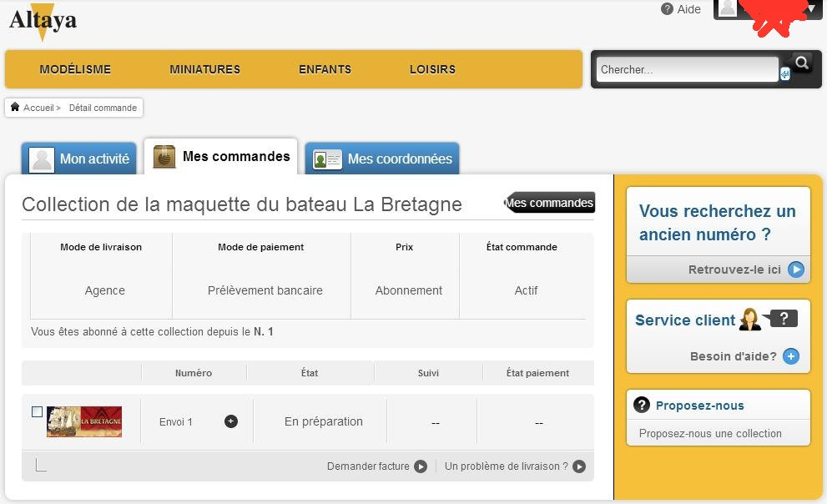The width and height of the screenshot is (827, 504).
Task: Click the Collection de la maquette title
Action: click(x=241, y=204)
